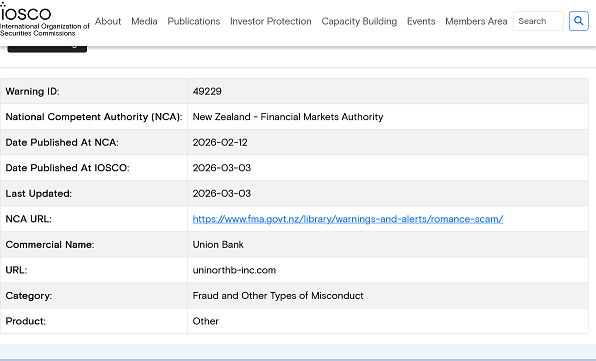Open the About menu
This screenshot has height=361, width=596.
tap(108, 21)
